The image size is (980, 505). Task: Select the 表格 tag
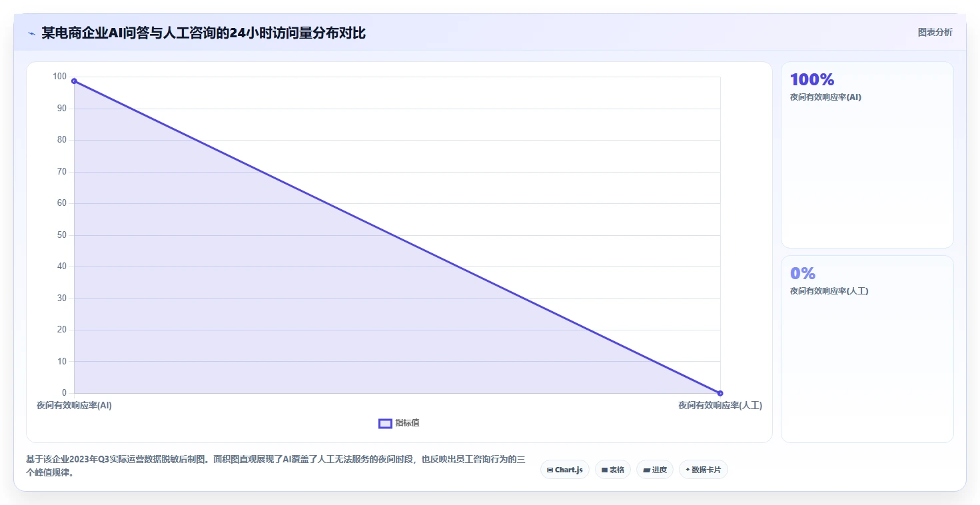pos(612,470)
